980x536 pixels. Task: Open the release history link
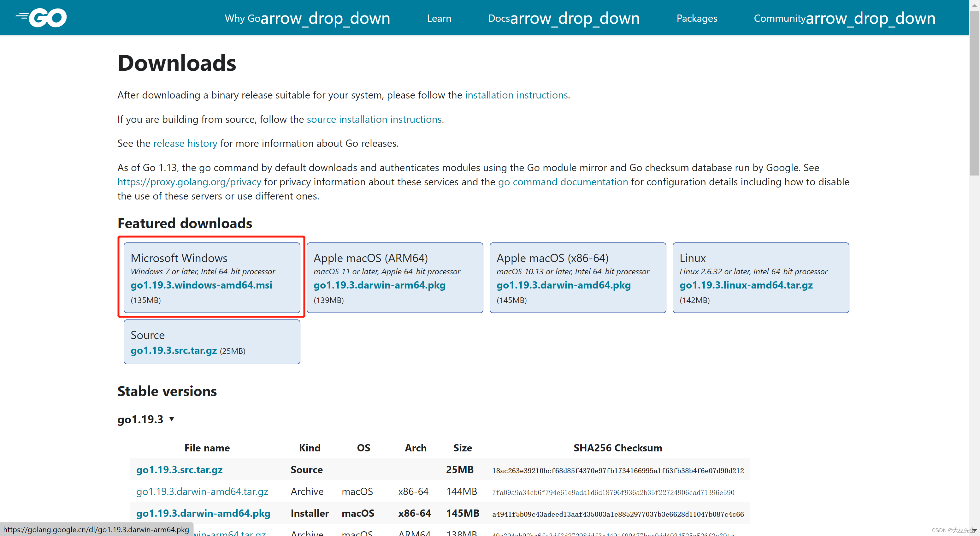185,143
